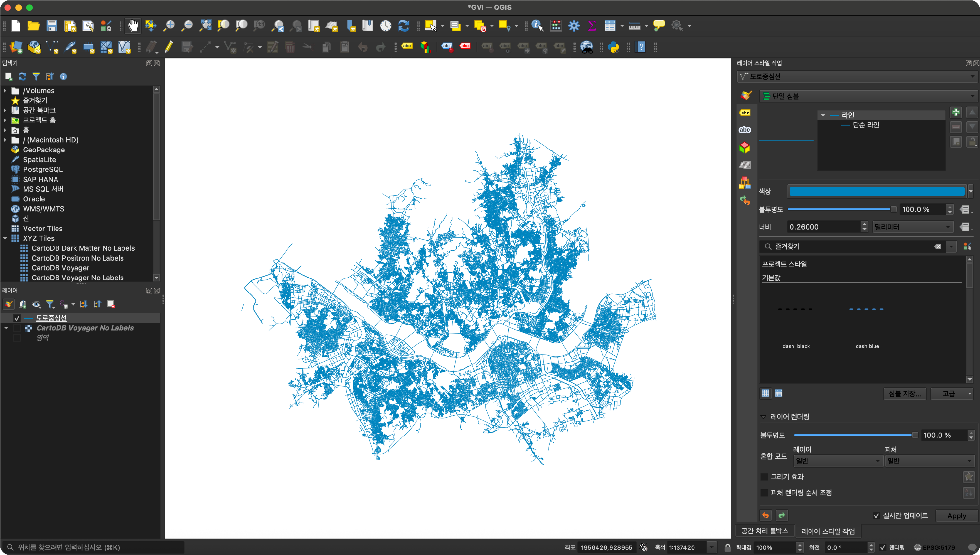This screenshot has height=555, width=980.
Task: Open the Labels tab icon in style panel
Action: 745,112
